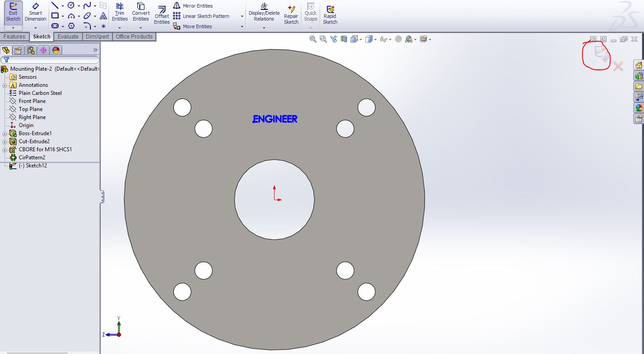Expand CBORE for M16 SHCS1 node
The height and width of the screenshot is (354, 644).
(x=5, y=149)
